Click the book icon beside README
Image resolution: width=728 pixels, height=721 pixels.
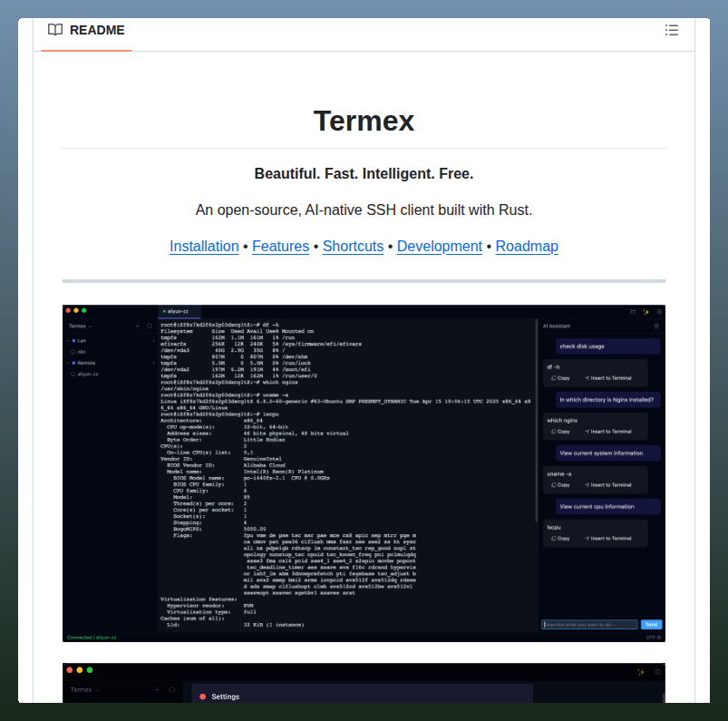55,30
